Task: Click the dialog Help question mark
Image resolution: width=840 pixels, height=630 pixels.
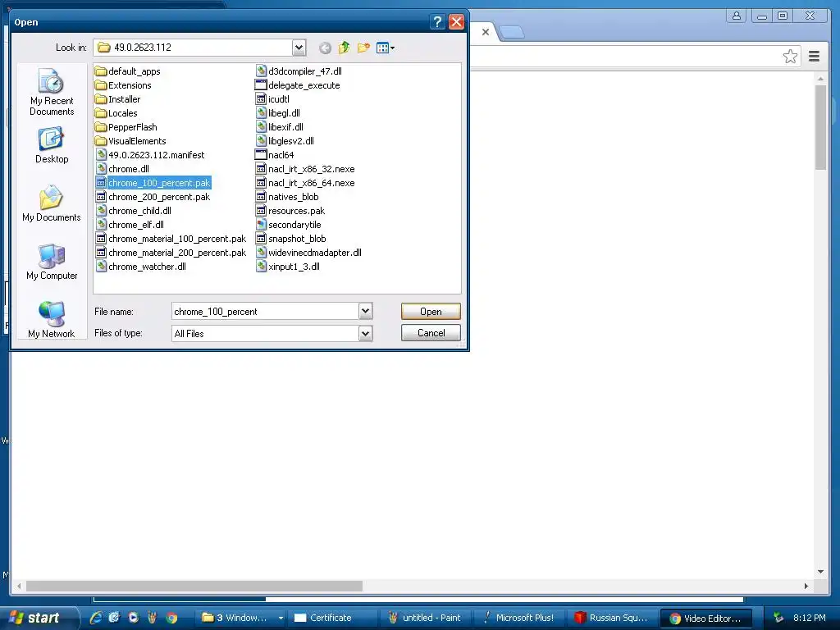Action: [437, 22]
